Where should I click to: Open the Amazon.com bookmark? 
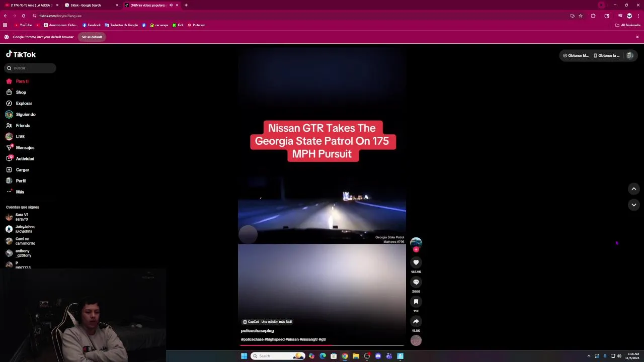point(60,25)
